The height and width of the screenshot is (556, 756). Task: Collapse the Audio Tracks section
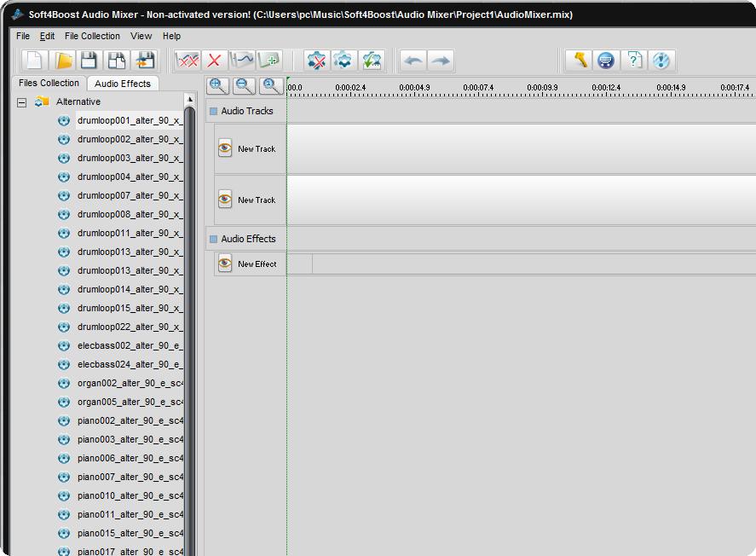[214, 111]
